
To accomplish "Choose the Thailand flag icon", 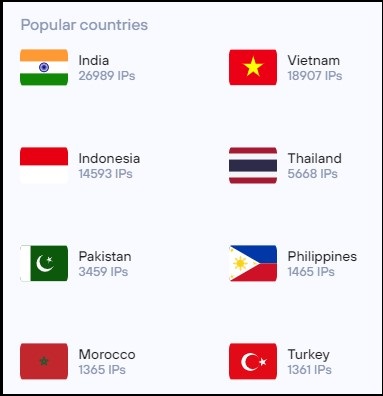I will [x=253, y=165].
